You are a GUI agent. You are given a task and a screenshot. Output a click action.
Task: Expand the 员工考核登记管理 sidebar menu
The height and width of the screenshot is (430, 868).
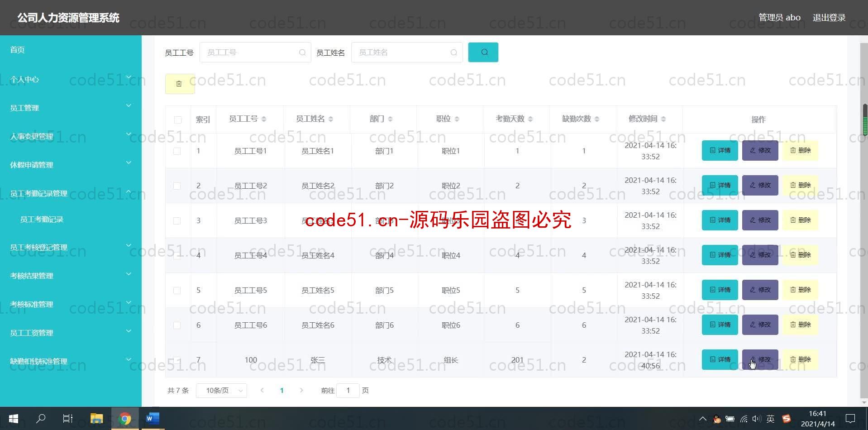[71, 247]
